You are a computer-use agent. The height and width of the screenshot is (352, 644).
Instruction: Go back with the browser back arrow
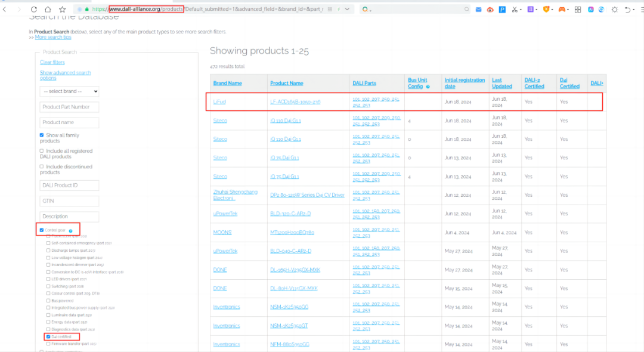point(5,9)
